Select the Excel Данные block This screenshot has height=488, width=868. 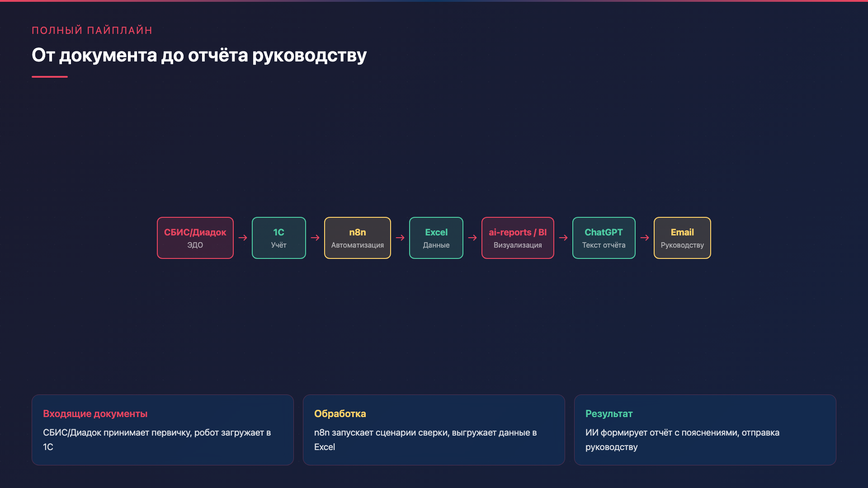click(436, 238)
